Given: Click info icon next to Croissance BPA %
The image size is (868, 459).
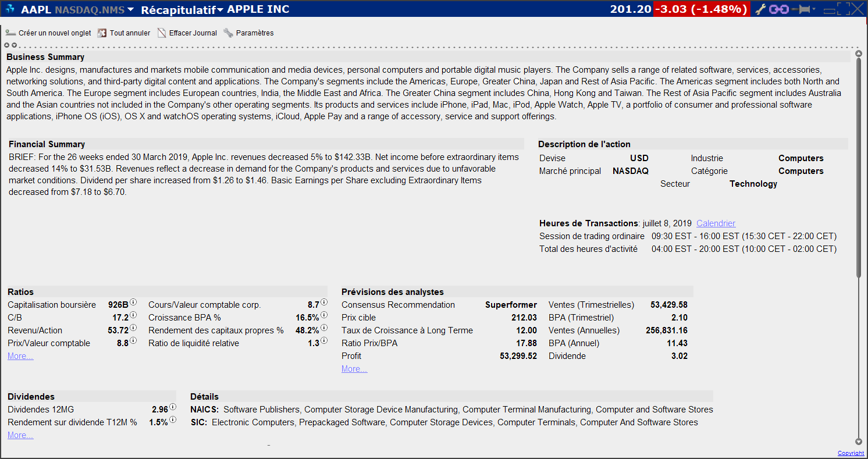Looking at the screenshot, I should pyautogui.click(x=324, y=315).
